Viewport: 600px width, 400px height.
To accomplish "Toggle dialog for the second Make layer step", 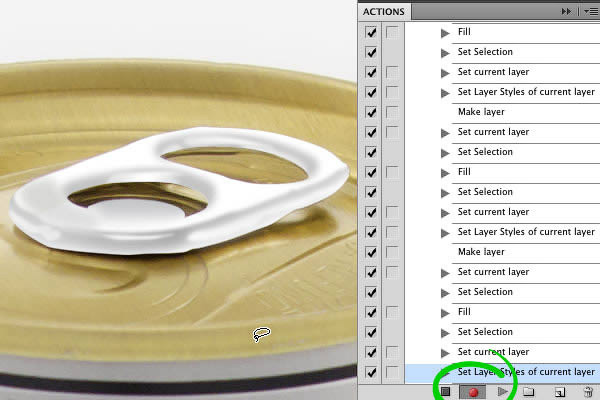I will click(392, 252).
